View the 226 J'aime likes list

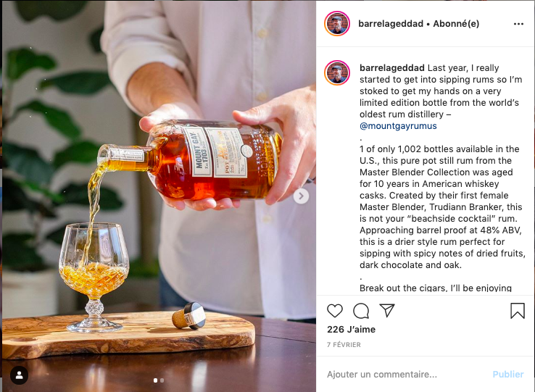(351, 330)
